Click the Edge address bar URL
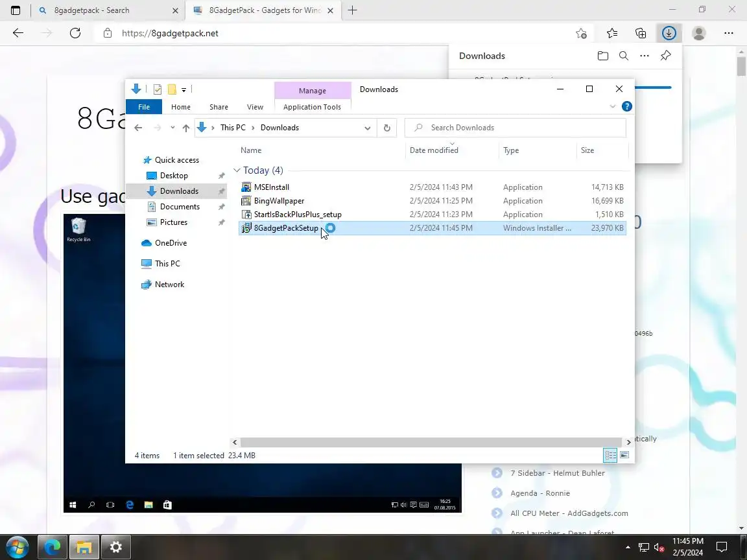Viewport: 747px width, 560px height. (170, 33)
